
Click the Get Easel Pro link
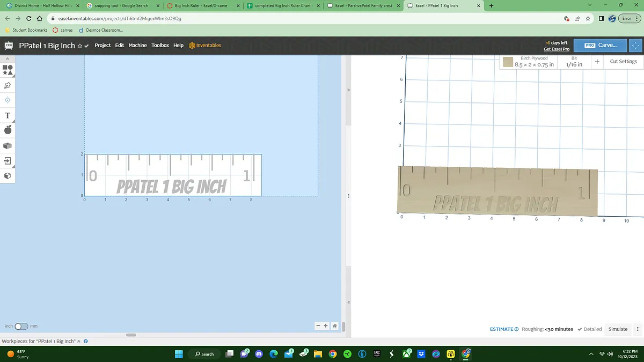click(556, 49)
